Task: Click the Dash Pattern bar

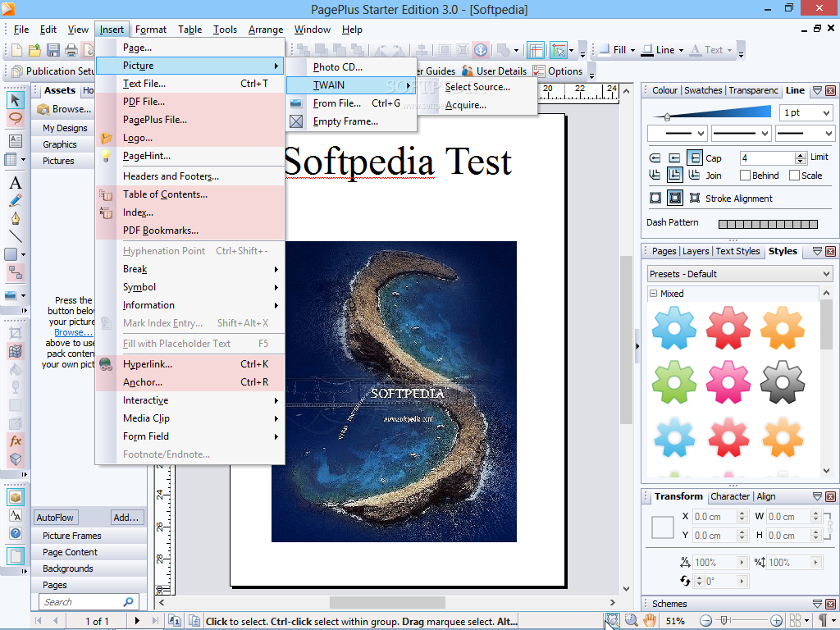Action: point(768,224)
